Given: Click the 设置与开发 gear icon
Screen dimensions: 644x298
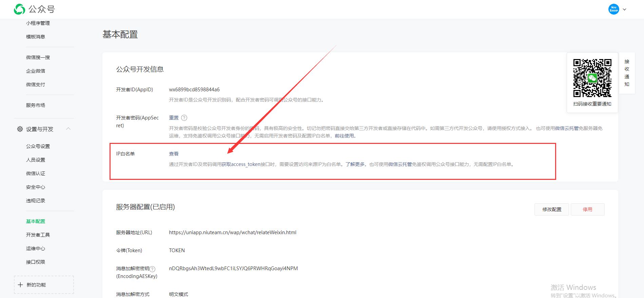Looking at the screenshot, I should (20, 129).
